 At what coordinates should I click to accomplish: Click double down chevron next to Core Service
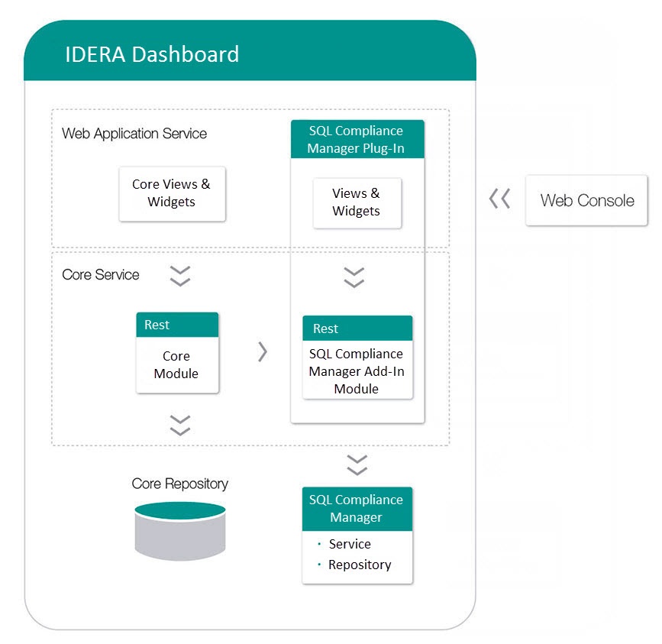[180, 277]
